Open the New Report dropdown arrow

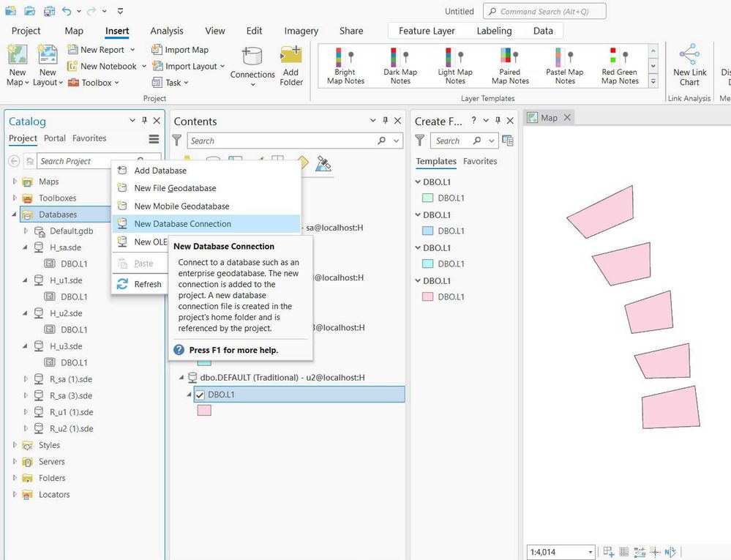(132, 50)
